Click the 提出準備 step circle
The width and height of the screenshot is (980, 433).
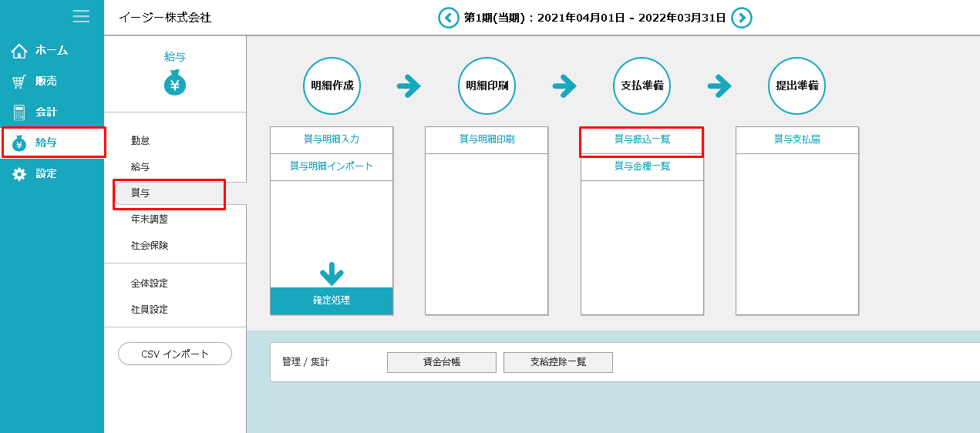click(x=796, y=86)
